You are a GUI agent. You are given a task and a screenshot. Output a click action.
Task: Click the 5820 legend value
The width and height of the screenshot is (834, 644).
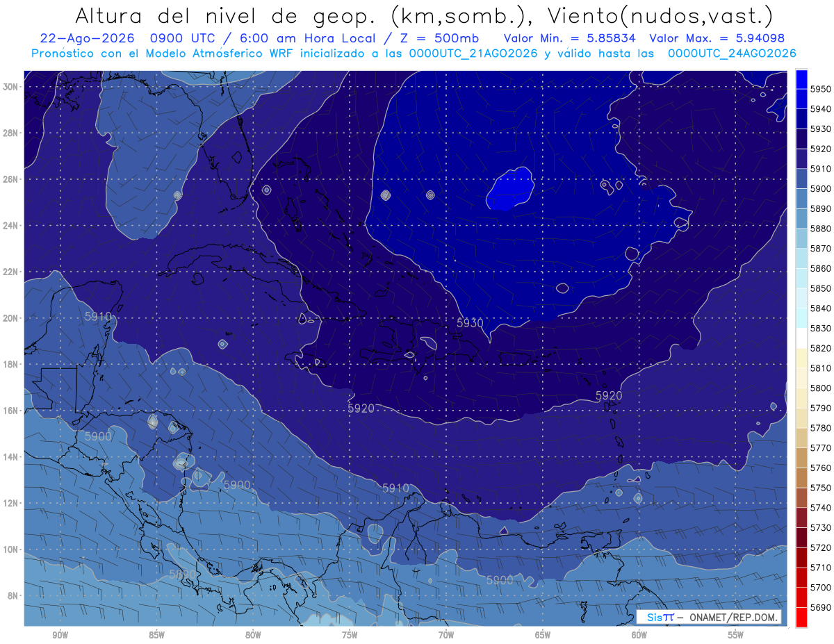coord(821,347)
